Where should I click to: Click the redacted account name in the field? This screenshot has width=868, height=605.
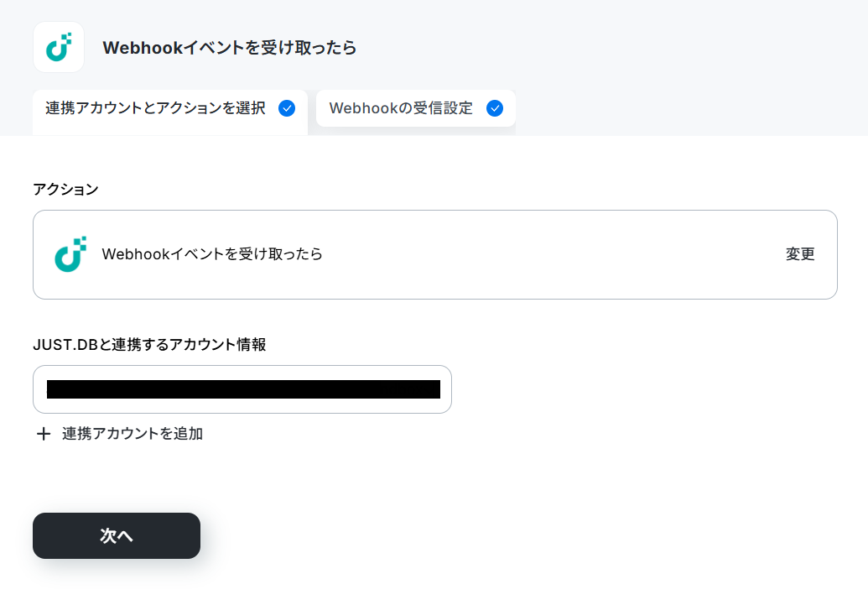(x=243, y=389)
